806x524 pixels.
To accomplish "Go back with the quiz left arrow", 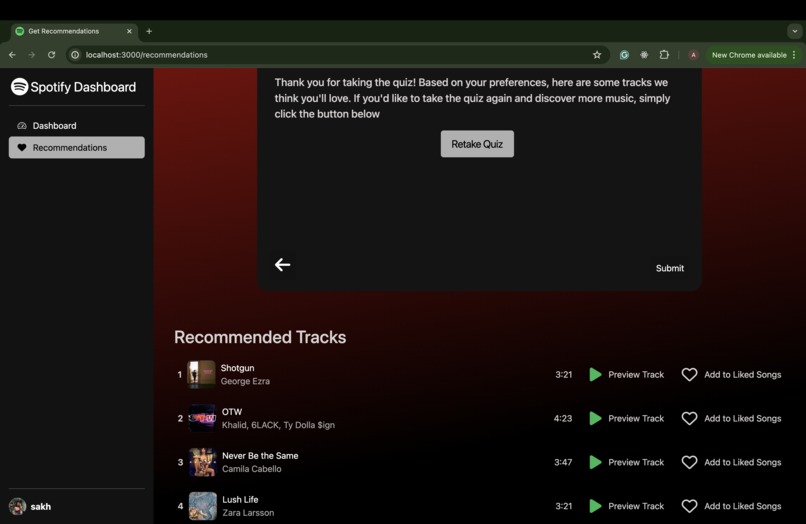I will click(282, 265).
